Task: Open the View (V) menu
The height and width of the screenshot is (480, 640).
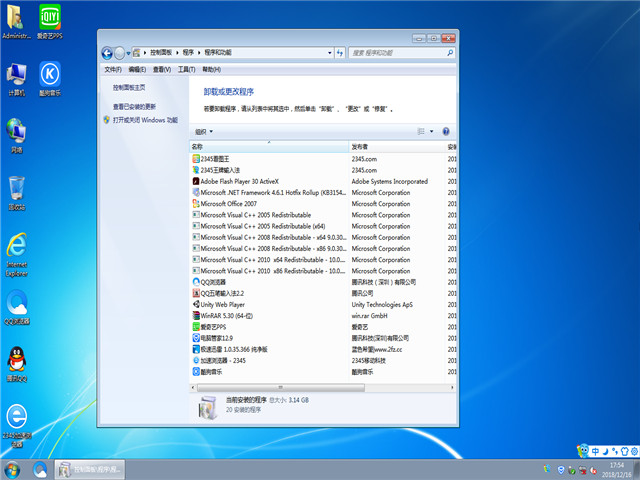Action: point(162,70)
